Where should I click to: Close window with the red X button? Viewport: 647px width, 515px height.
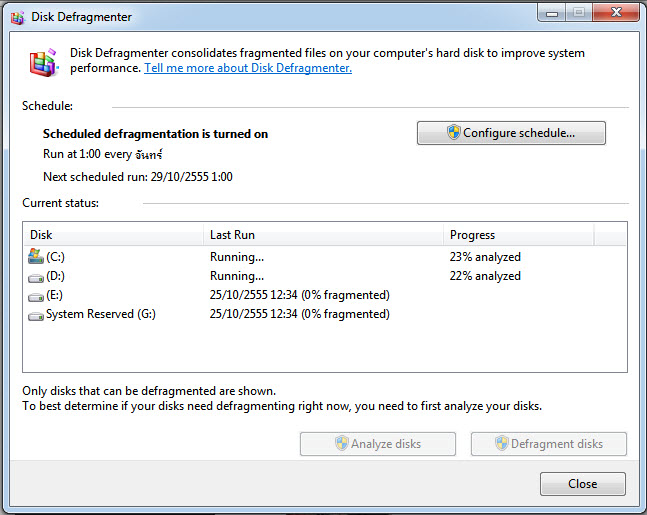point(616,13)
